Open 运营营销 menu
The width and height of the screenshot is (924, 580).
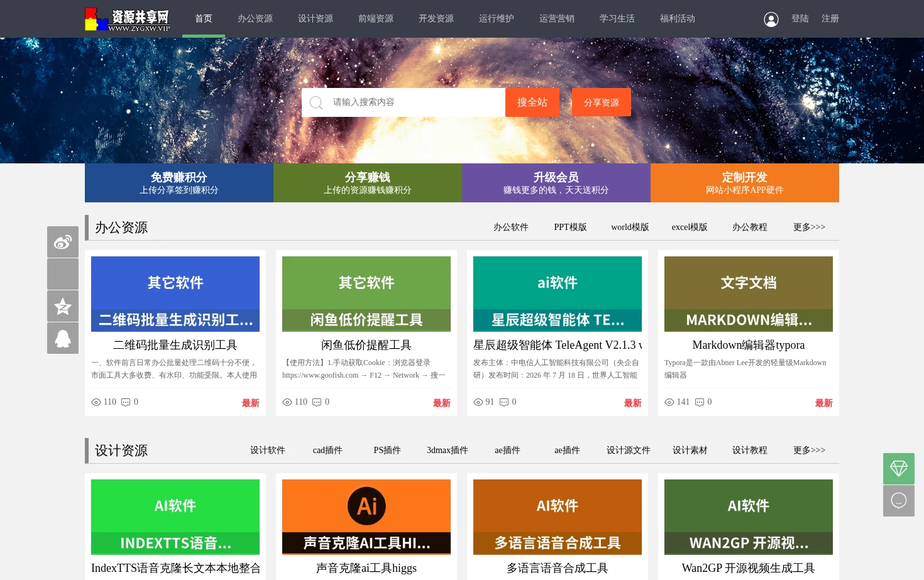coord(557,19)
